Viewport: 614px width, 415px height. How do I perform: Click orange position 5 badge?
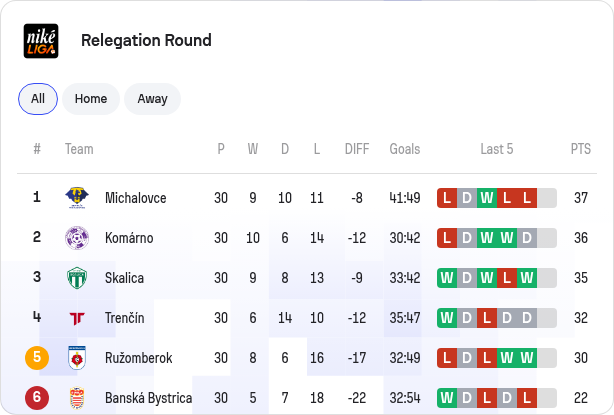37,357
